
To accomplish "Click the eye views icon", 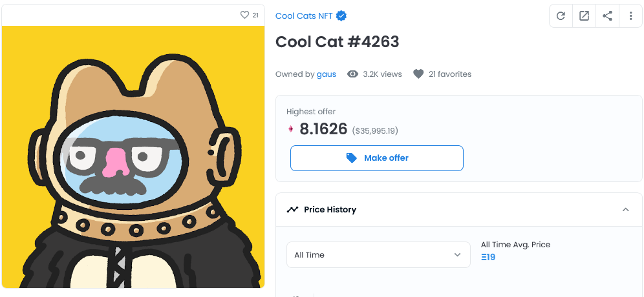I will click(x=352, y=74).
